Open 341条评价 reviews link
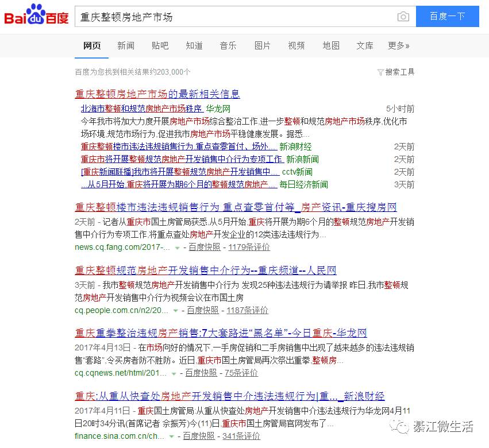489x448 pixels. coord(241,436)
